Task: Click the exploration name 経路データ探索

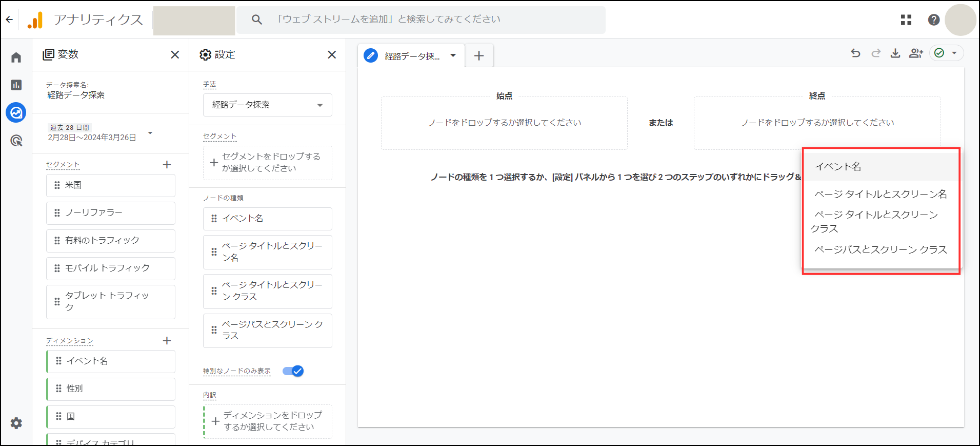Action: coord(76,95)
